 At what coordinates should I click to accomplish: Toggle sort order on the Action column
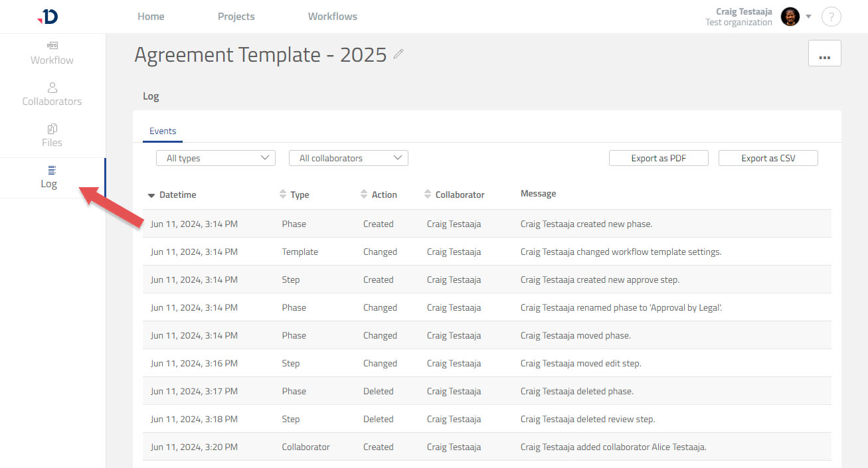pos(363,194)
